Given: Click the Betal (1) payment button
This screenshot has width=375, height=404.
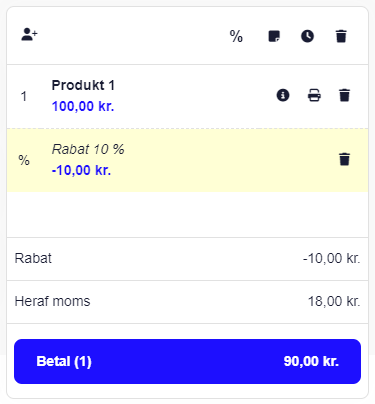Looking at the screenshot, I should [x=187, y=361].
